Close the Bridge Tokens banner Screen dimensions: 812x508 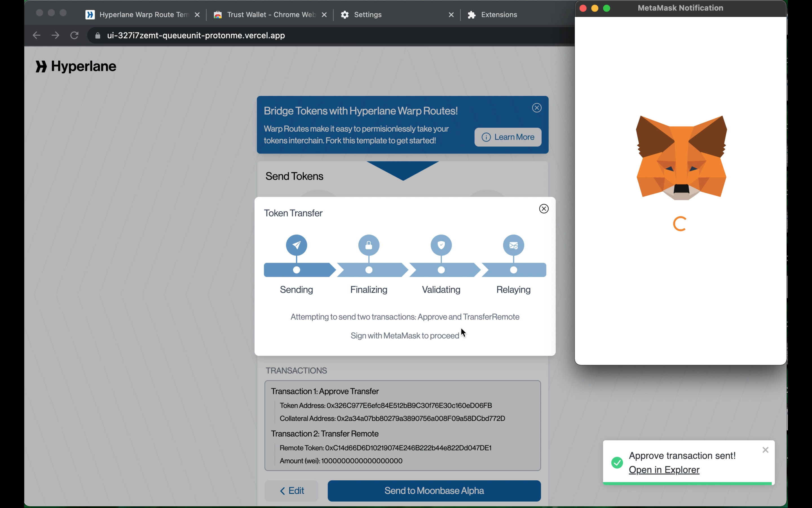pos(537,108)
